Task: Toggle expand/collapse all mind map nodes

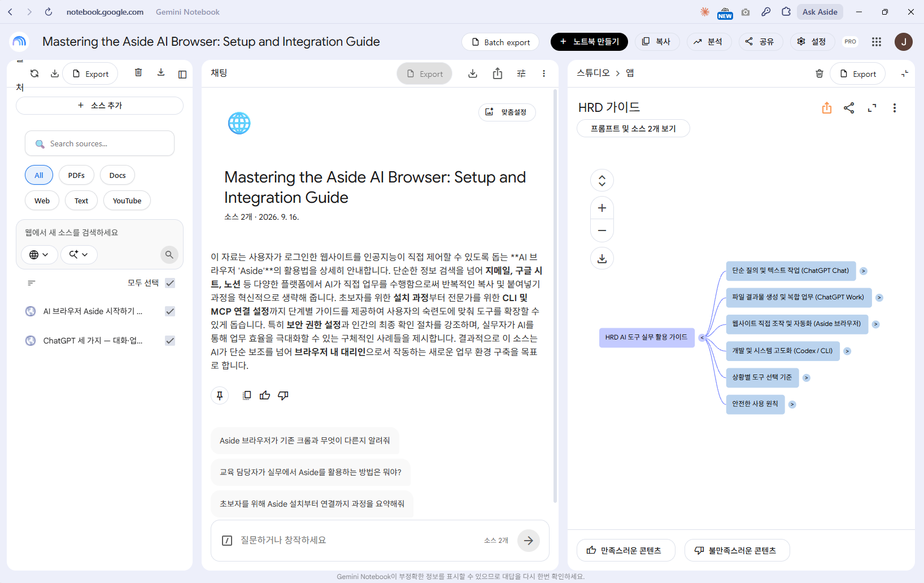Action: [602, 180]
